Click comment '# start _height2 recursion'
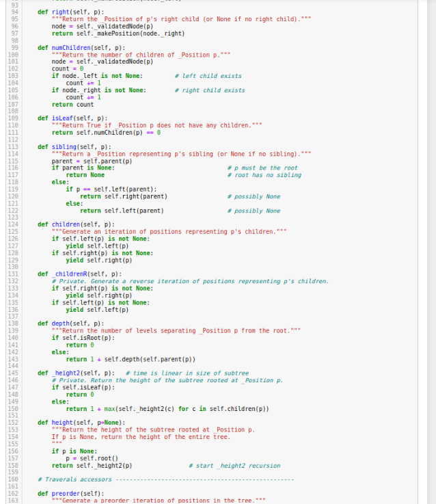 [234, 466]
